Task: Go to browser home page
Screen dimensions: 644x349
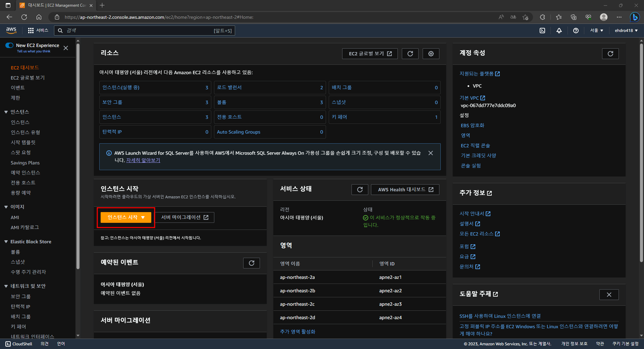Action: pyautogui.click(x=39, y=17)
